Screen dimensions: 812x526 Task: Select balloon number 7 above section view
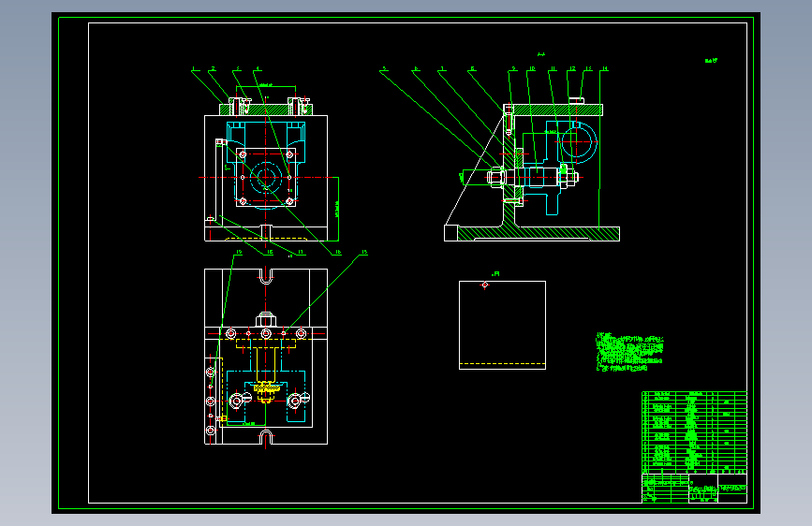tap(442, 68)
